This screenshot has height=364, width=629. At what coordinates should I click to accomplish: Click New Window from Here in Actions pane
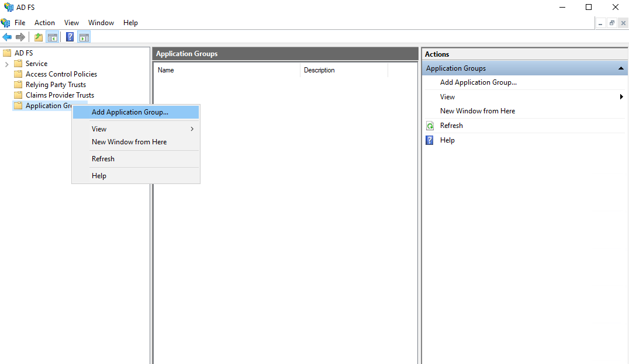coord(478,111)
